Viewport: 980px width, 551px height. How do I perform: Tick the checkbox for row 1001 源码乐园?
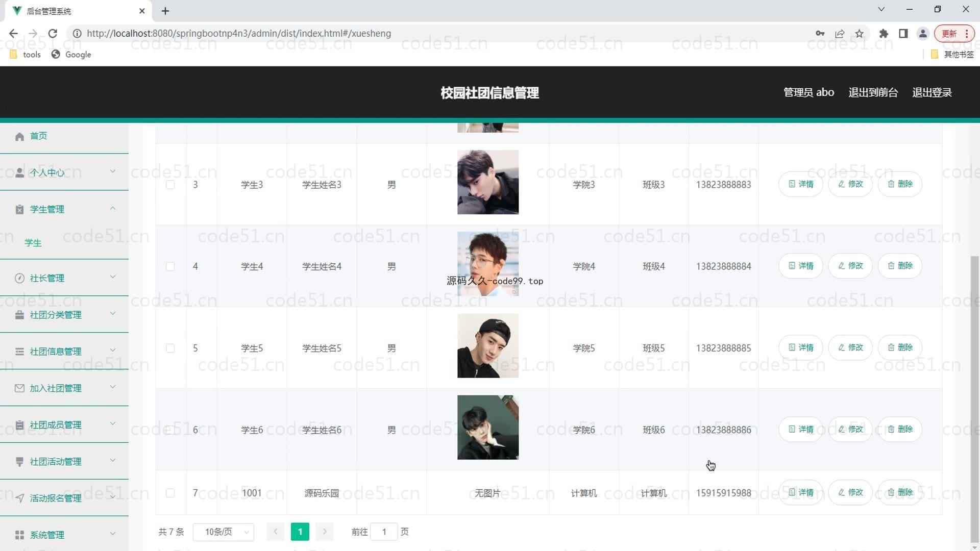coord(170,493)
